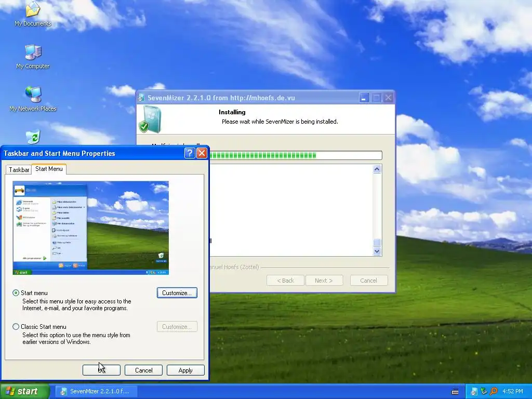Click the scroll down arrow in installer log
Viewport: 532px width, 399px height.
[x=377, y=251]
